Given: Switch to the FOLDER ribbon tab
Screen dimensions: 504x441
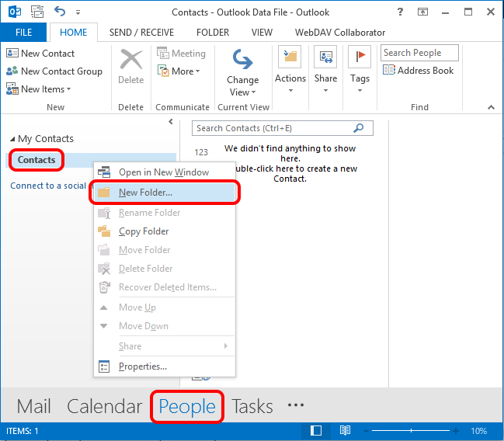Looking at the screenshot, I should (213, 33).
